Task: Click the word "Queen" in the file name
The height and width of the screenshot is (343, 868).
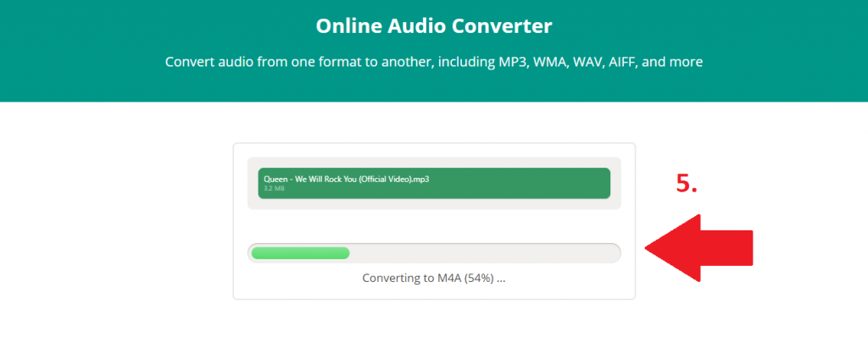Action: tap(276, 179)
